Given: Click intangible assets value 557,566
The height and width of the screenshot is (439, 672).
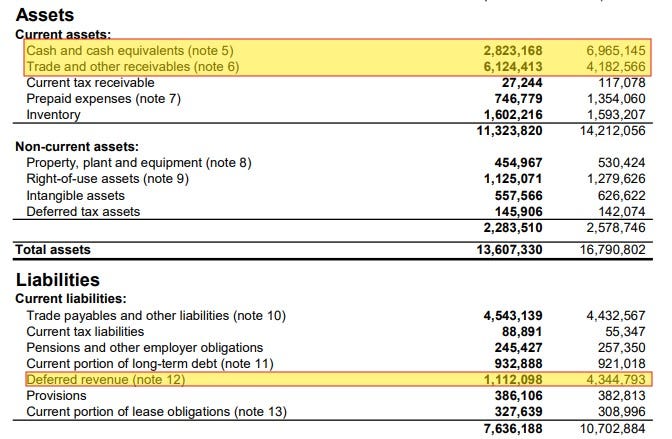Looking at the screenshot, I should (519, 196).
